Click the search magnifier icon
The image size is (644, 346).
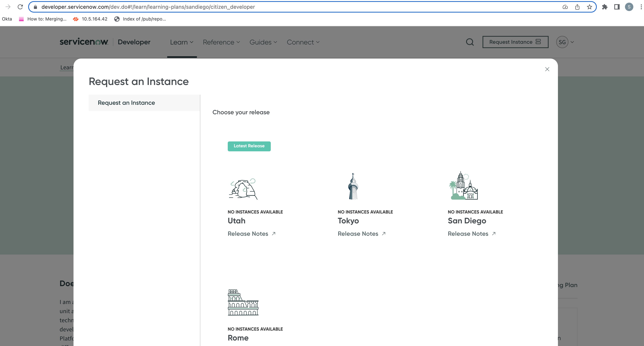pyautogui.click(x=470, y=42)
